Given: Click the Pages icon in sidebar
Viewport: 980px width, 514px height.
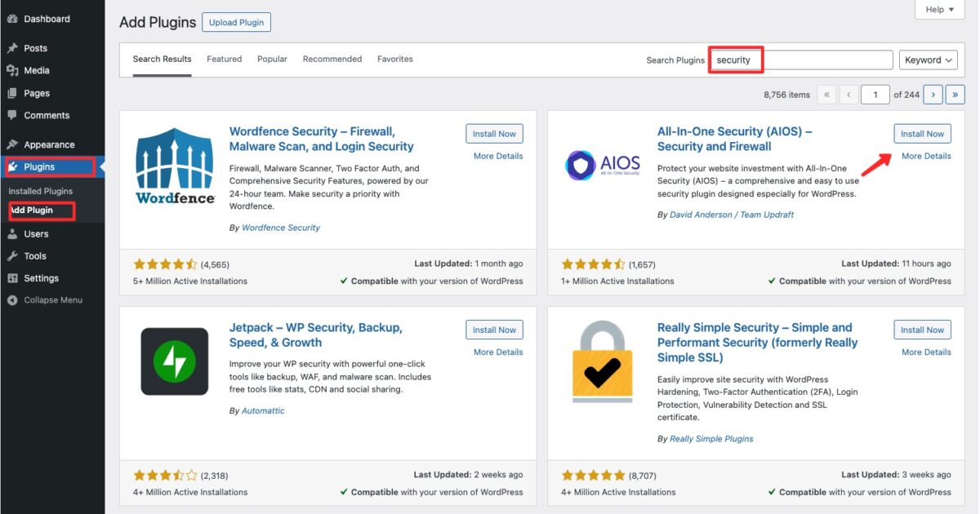Looking at the screenshot, I should [x=12, y=93].
